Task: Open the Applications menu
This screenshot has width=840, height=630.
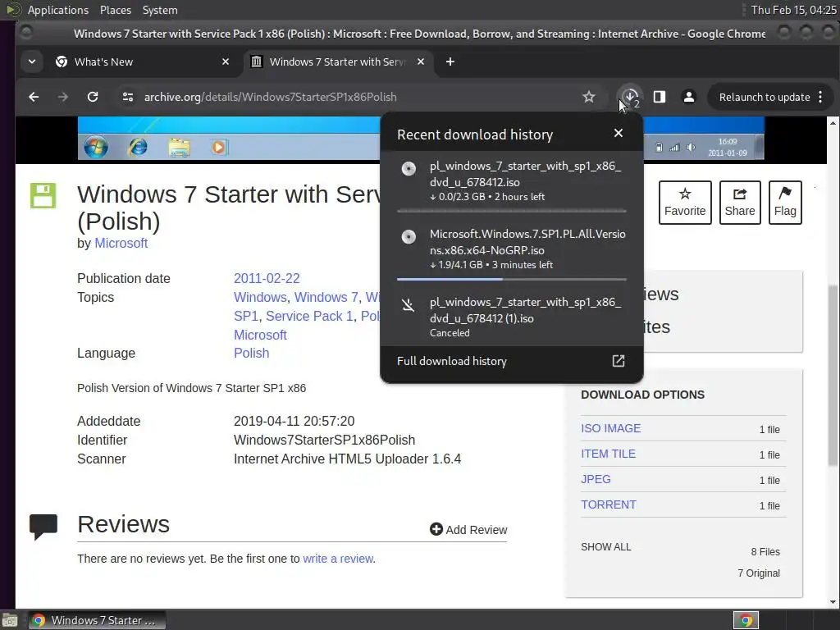Action: click(x=58, y=10)
